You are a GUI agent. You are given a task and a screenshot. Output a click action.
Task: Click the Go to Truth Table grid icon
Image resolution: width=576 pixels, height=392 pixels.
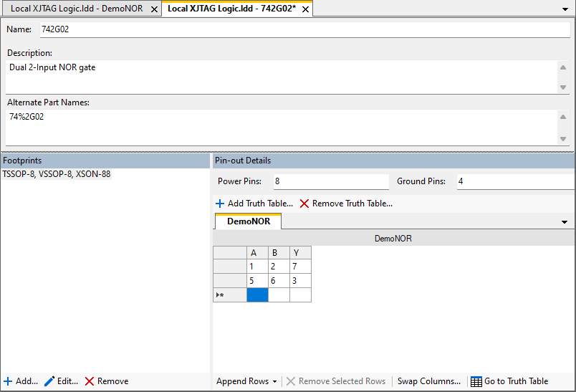pos(476,381)
